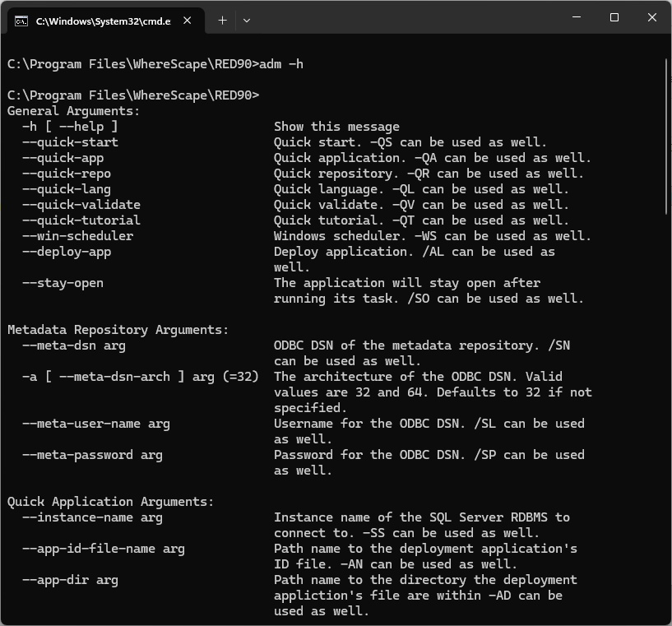Viewport: 672px width, 626px height.
Task: Click the "--meta-password arg" text
Action: click(92, 455)
